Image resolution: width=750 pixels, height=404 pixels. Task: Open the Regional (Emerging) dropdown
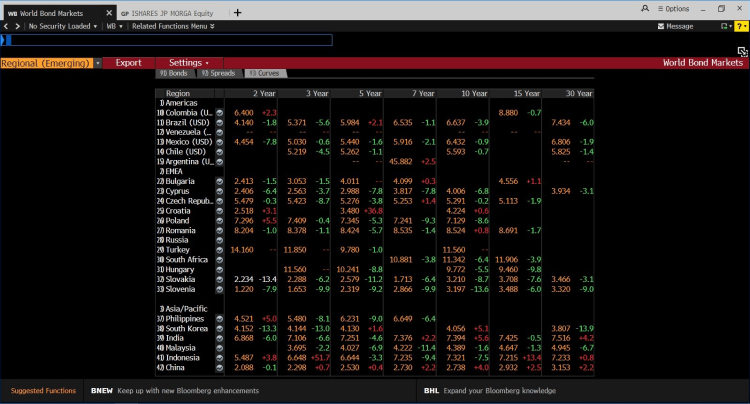point(98,63)
